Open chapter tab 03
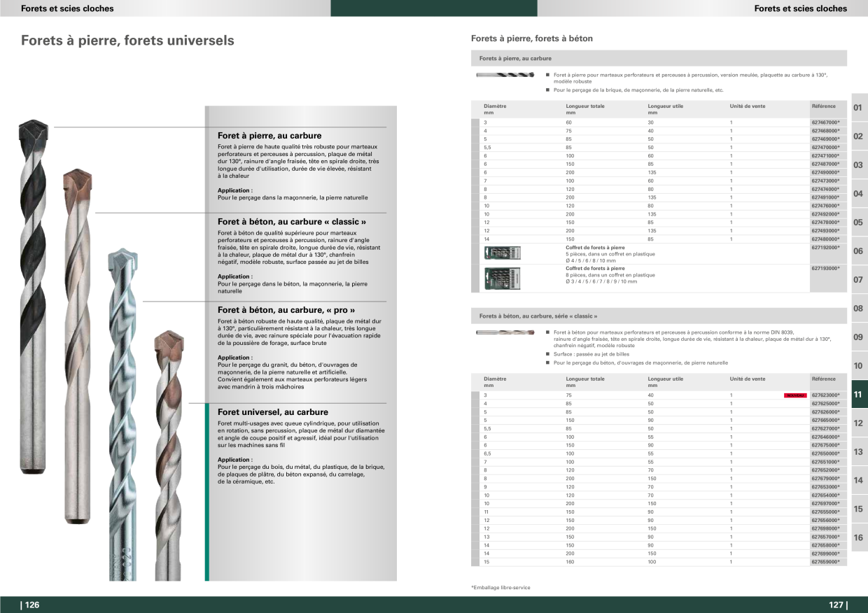 [859, 165]
